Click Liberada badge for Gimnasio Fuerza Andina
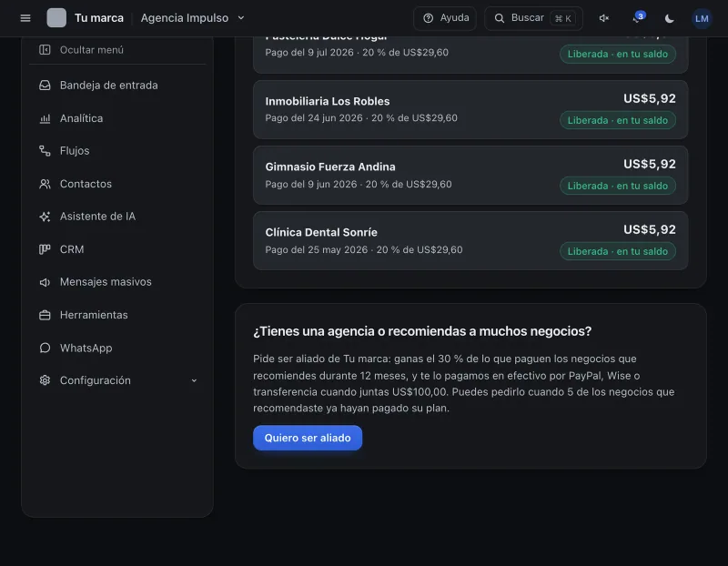 tap(618, 186)
